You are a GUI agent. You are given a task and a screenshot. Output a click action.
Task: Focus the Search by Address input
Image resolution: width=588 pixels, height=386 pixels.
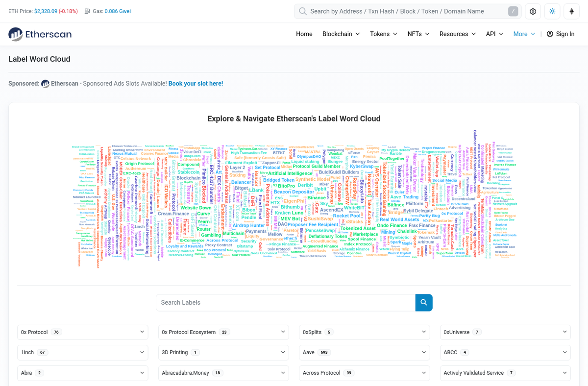(407, 11)
